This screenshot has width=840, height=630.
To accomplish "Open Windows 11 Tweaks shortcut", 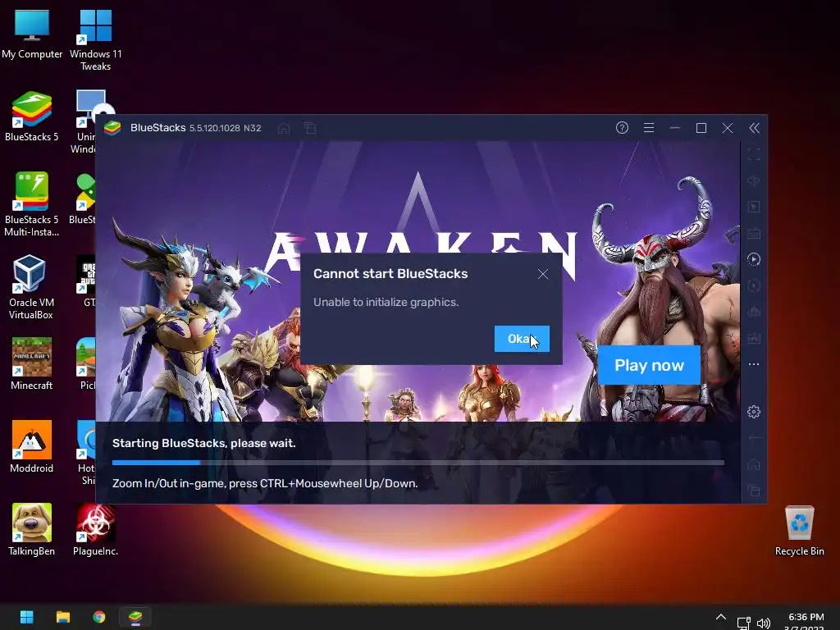I will pyautogui.click(x=95, y=40).
